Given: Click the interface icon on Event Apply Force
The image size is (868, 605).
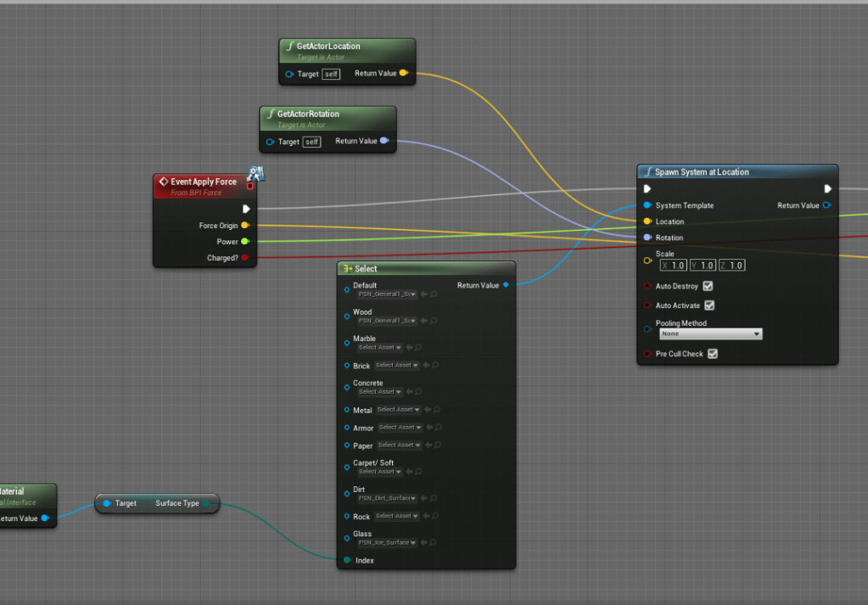Looking at the screenshot, I should point(255,175).
